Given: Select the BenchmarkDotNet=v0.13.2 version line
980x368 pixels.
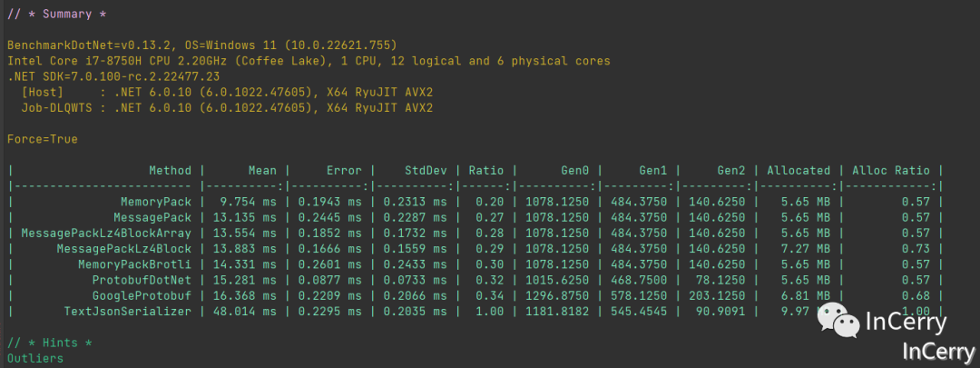Looking at the screenshot, I should click(201, 45).
